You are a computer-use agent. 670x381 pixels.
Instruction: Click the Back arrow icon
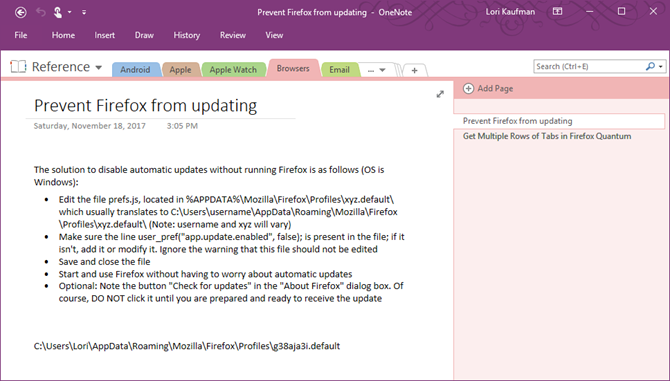pyautogui.click(x=21, y=12)
